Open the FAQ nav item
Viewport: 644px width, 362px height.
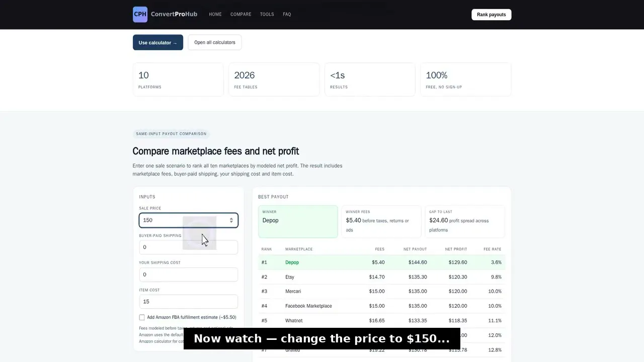pyautogui.click(x=287, y=15)
